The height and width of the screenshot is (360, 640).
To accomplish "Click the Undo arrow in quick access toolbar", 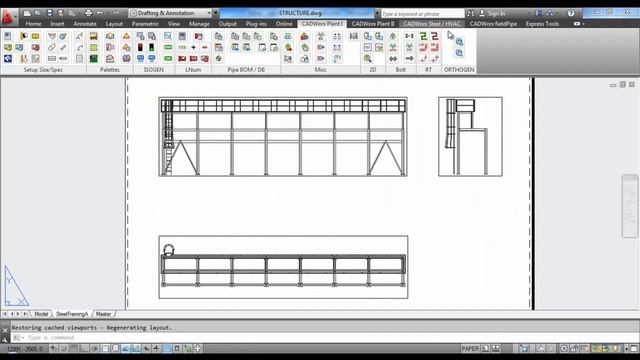I will tap(100, 13).
